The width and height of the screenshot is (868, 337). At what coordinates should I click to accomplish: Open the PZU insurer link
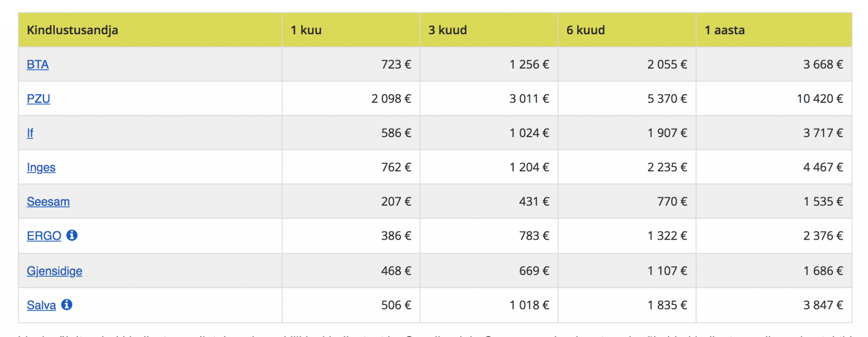[39, 99]
